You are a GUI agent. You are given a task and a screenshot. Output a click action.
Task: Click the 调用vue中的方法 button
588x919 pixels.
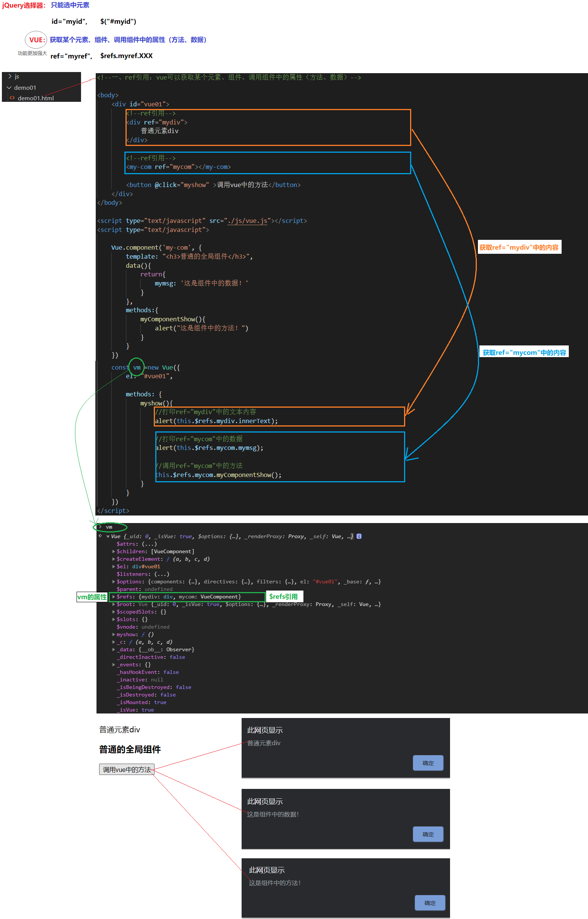click(x=126, y=769)
